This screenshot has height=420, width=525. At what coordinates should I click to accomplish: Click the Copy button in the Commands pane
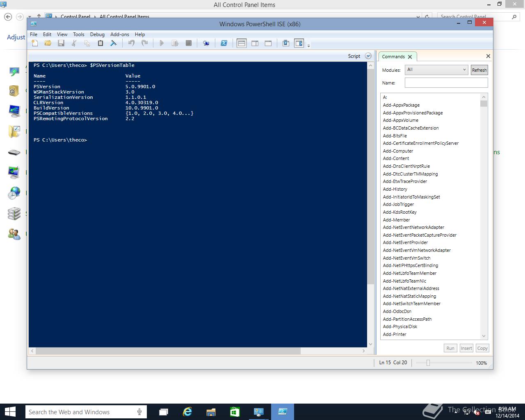(482, 348)
